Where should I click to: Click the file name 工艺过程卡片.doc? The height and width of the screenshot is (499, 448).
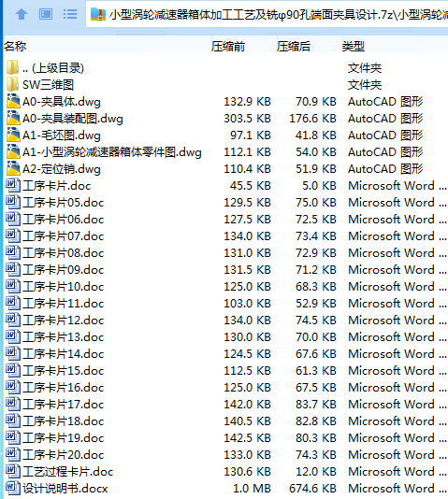tap(68, 472)
